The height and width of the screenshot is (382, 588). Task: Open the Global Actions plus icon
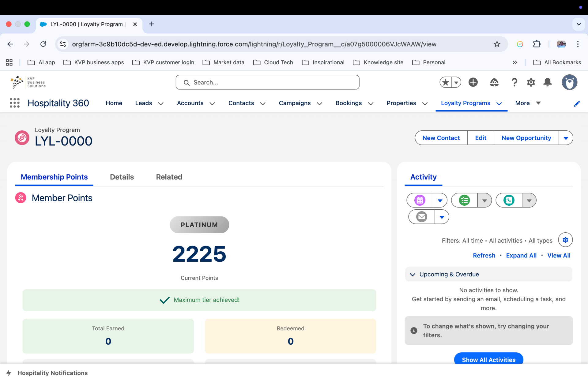473,82
